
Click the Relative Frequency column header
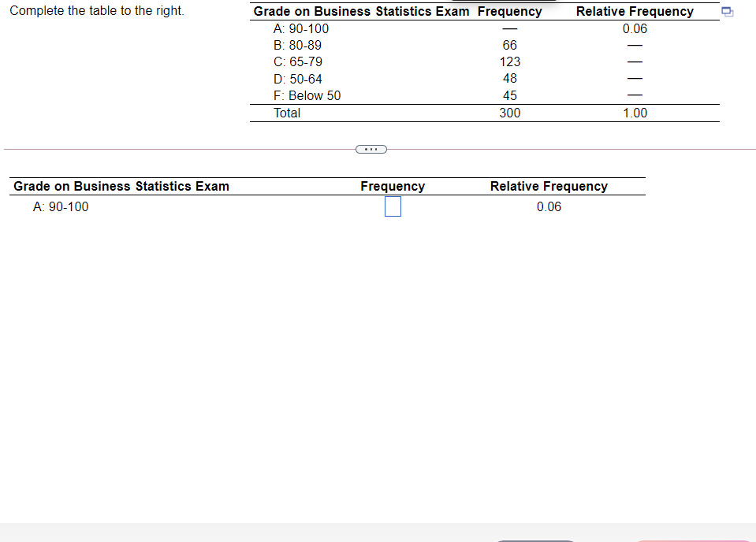tap(635, 11)
